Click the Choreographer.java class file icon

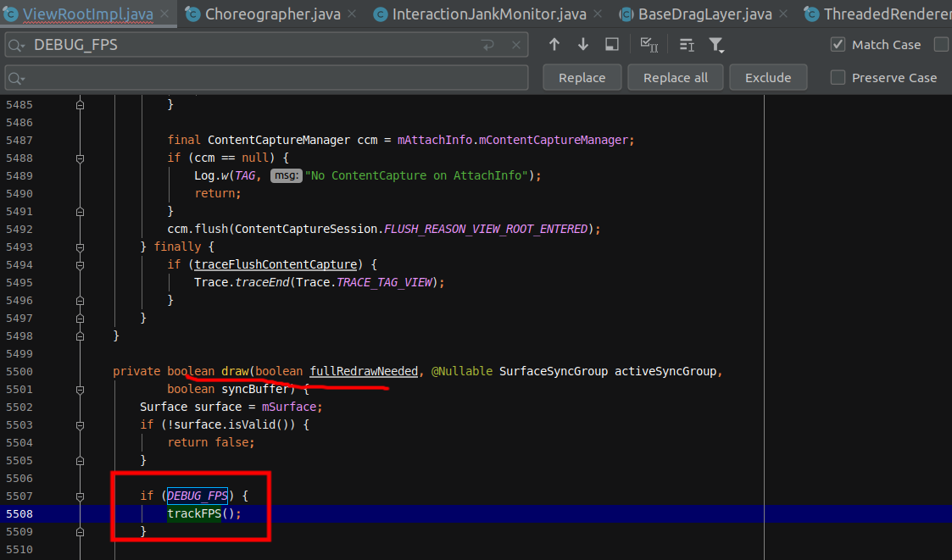[x=192, y=14]
